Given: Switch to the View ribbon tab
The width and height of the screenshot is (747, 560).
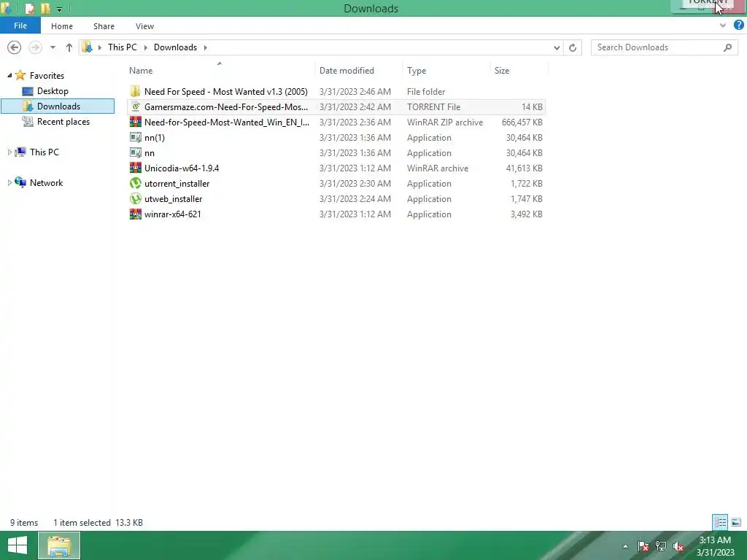Looking at the screenshot, I should click(145, 26).
